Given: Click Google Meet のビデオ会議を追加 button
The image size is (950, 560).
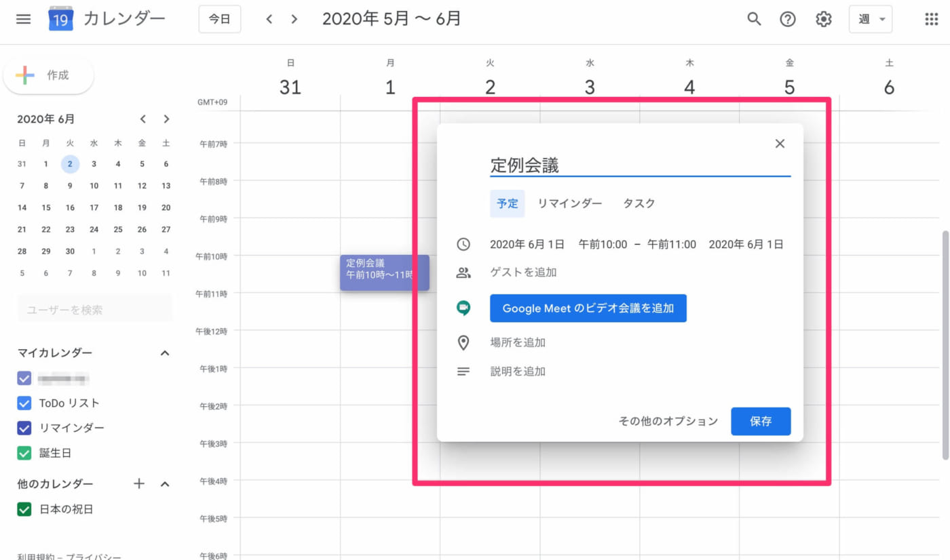Looking at the screenshot, I should click(x=588, y=308).
